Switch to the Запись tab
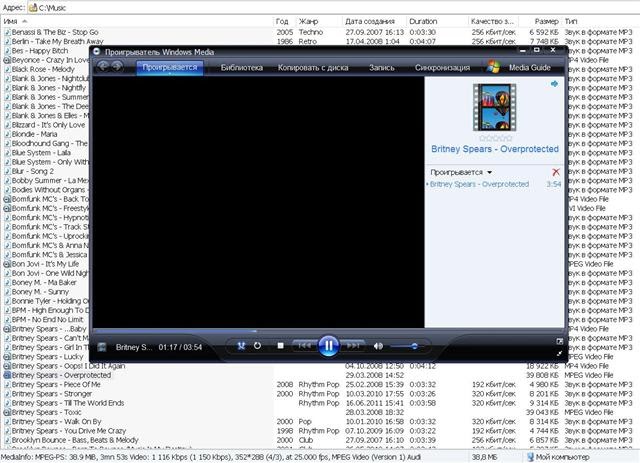This screenshot has height=463, width=640. (382, 68)
